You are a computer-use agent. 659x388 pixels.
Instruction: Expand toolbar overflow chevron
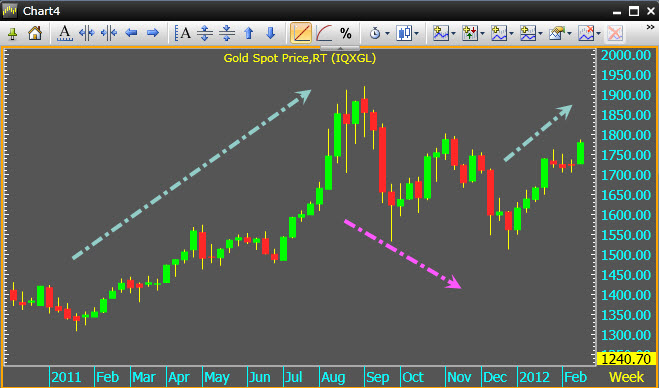point(651,27)
